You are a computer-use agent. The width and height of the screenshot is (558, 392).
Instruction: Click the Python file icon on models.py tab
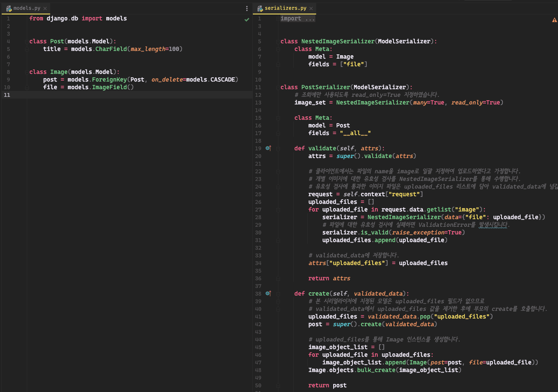8,8
